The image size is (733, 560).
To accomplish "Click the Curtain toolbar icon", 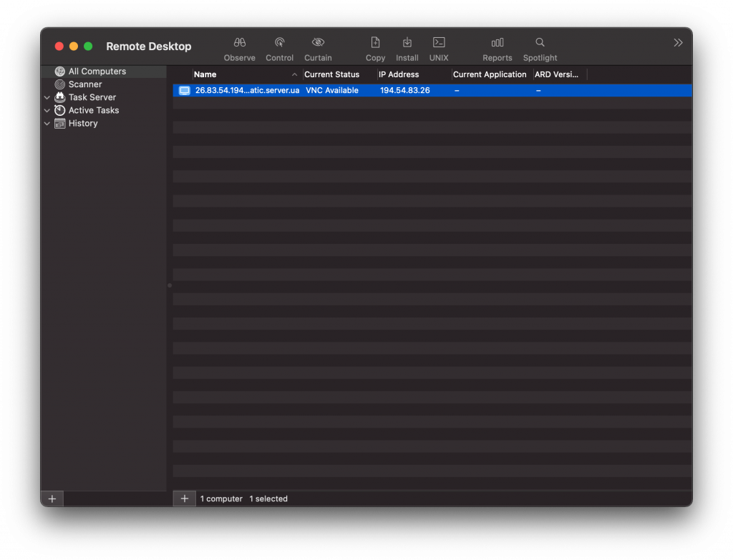I will click(x=318, y=42).
